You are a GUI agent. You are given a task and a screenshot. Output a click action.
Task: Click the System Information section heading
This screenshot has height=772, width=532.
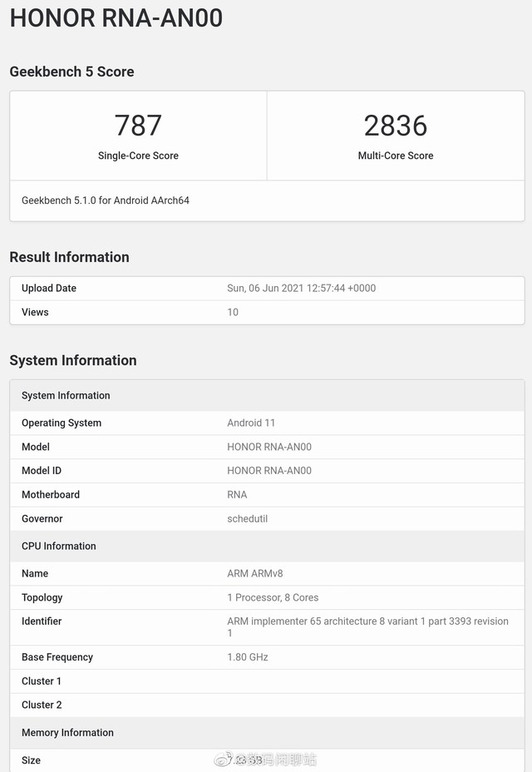[x=73, y=360]
